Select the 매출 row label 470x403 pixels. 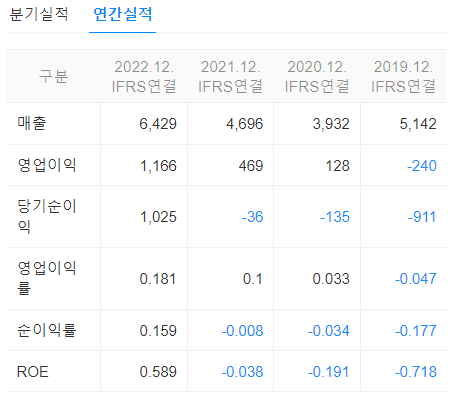[32, 123]
